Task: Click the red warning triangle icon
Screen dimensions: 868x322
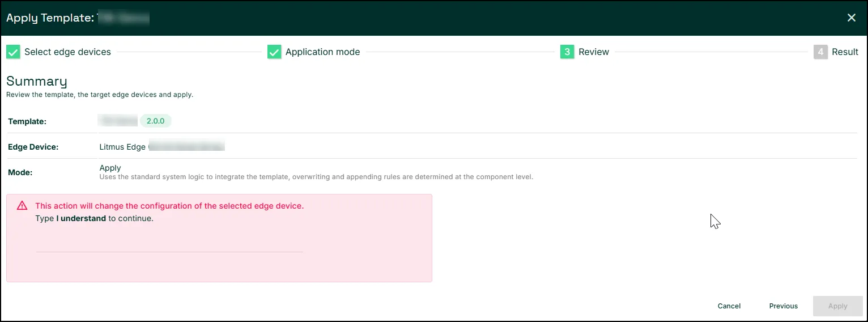Action: (22, 206)
